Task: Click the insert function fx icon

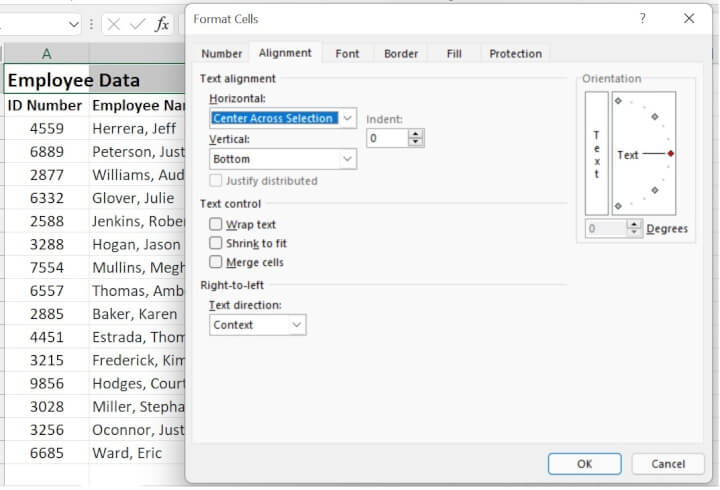Action: [162, 25]
